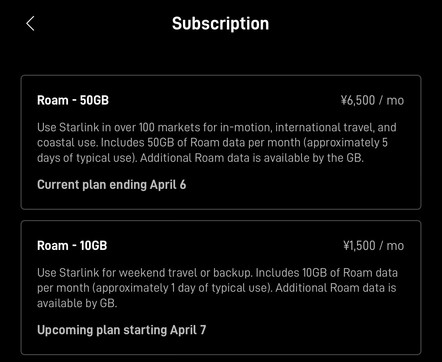Click 'Additional Roam data is available by the GB'

coord(251,158)
